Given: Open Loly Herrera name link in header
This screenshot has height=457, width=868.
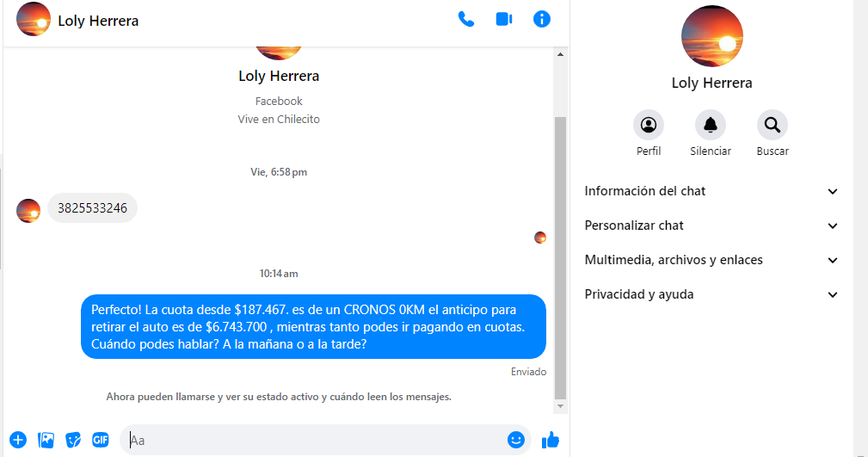Looking at the screenshot, I should pyautogui.click(x=98, y=21).
